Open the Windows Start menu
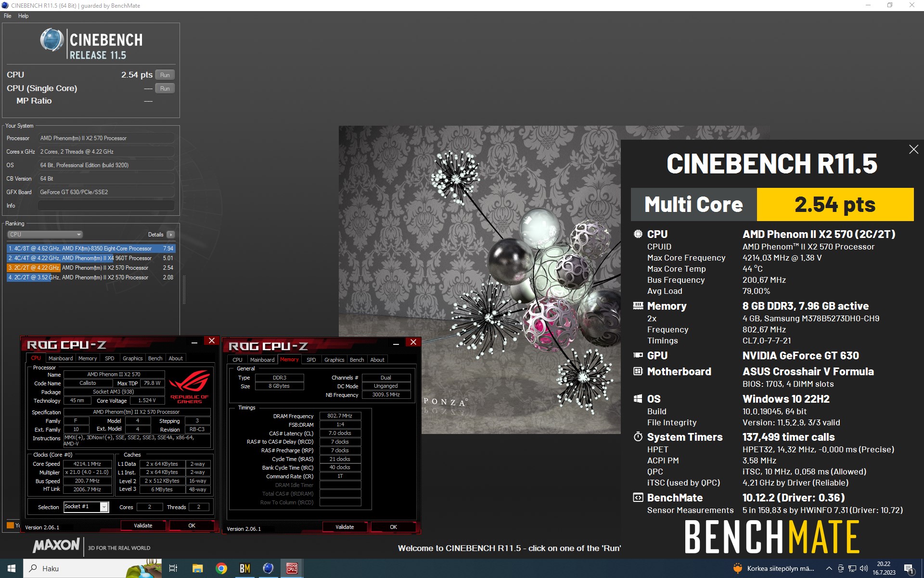 tap(12, 568)
